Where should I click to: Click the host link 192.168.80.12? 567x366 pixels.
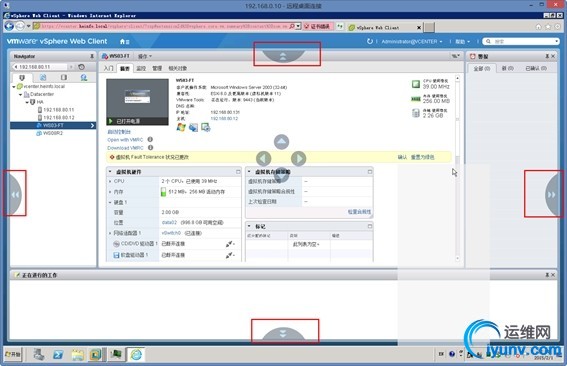click(224, 119)
